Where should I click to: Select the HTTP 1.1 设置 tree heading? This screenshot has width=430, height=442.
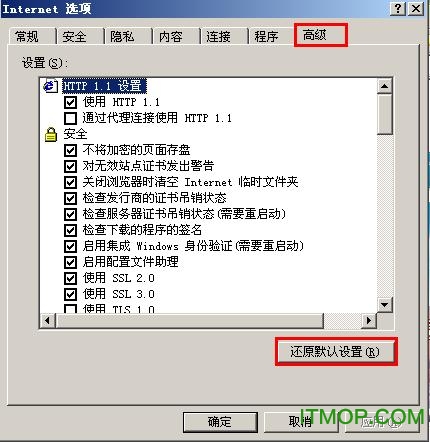[x=104, y=86]
